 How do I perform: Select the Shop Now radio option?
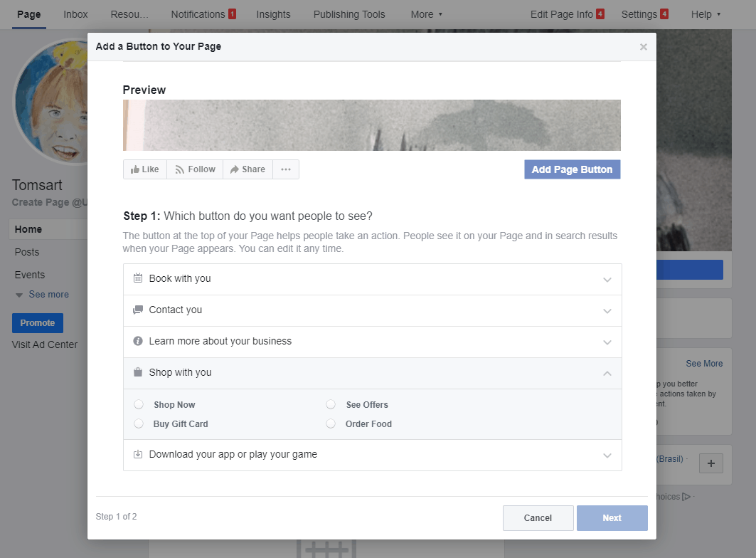coord(139,404)
